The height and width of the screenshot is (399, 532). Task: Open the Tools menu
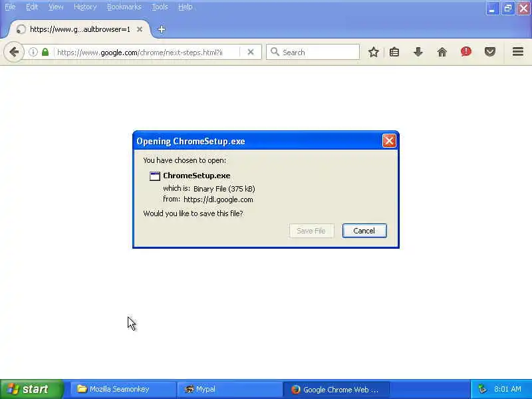click(x=160, y=7)
